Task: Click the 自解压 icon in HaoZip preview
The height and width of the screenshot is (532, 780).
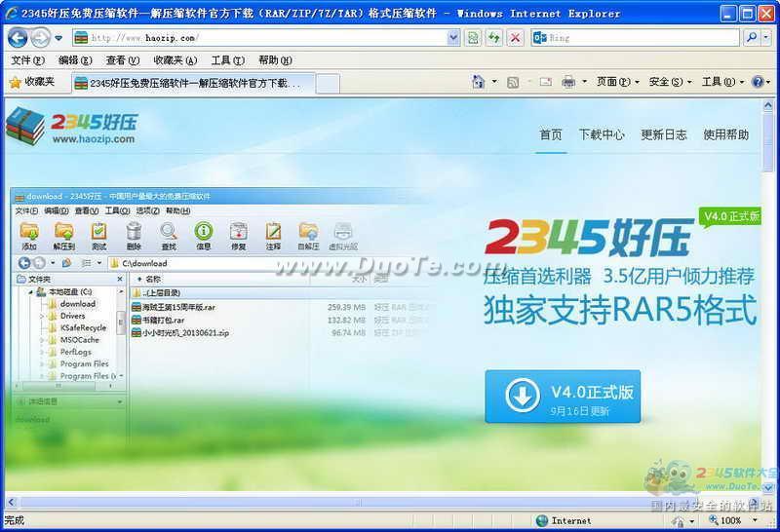Action: coord(308,236)
